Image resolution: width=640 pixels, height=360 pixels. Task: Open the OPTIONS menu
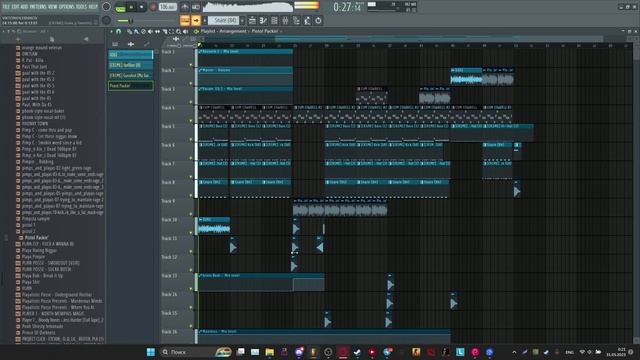(x=67, y=7)
